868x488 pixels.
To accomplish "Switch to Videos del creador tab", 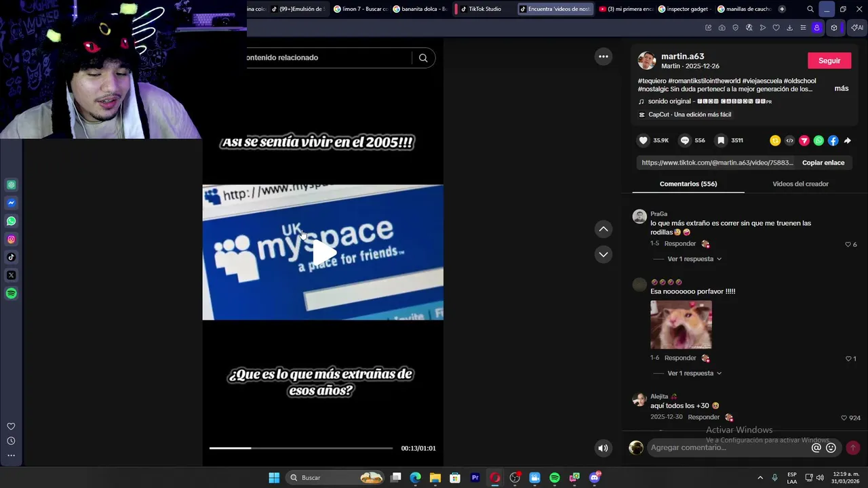I will click(800, 184).
